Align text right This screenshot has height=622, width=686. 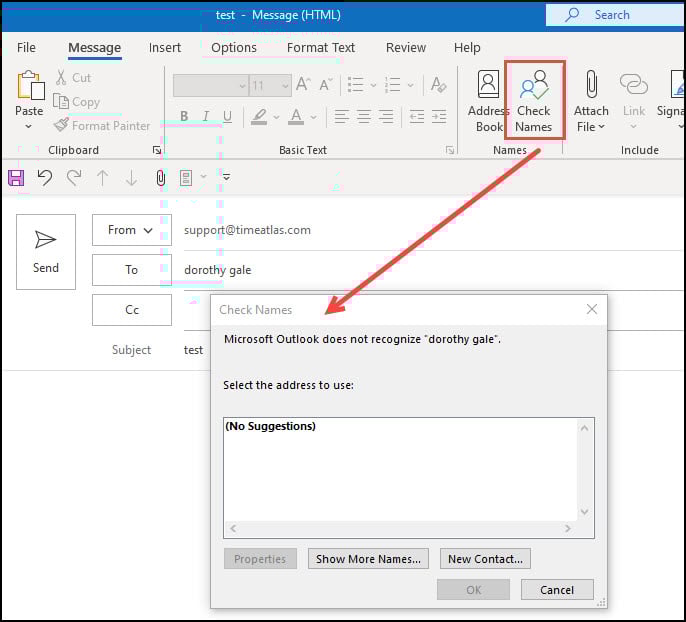point(385,116)
